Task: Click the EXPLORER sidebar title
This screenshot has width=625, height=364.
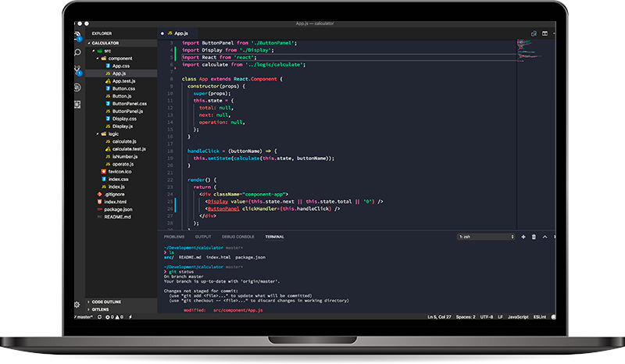Action: pyautogui.click(x=102, y=34)
